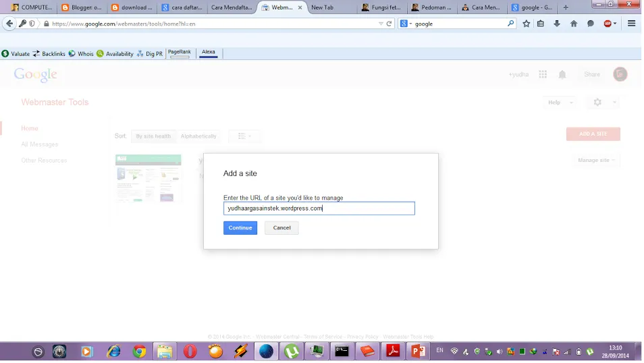Open the command prompt taskbar icon
Viewport: 644px width, 363px height.
click(x=342, y=352)
